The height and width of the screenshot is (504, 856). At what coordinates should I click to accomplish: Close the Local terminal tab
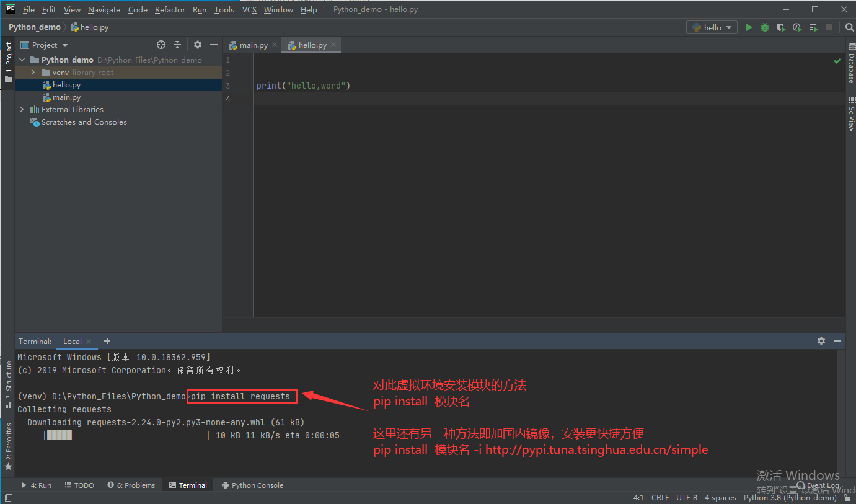coord(89,342)
